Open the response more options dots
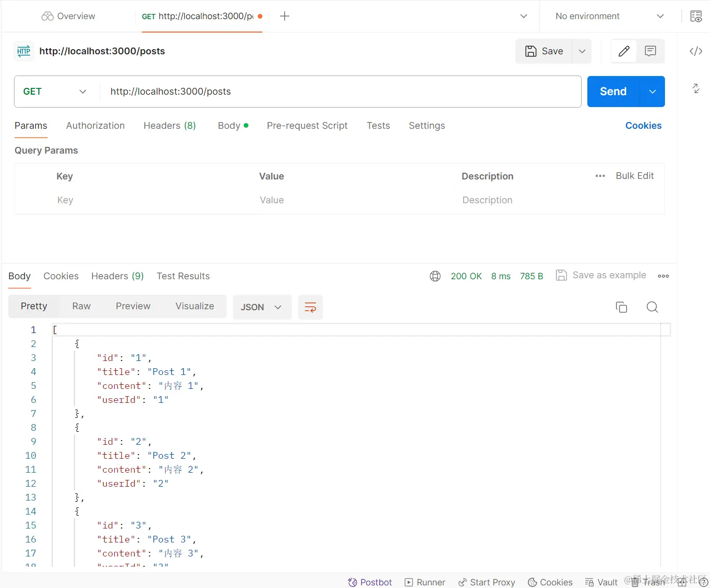 [663, 276]
